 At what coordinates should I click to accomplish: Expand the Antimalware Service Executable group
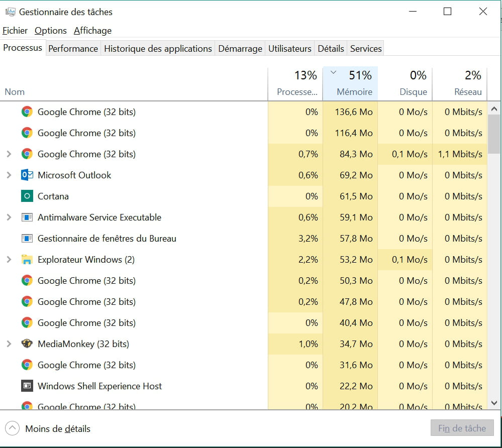(x=9, y=217)
